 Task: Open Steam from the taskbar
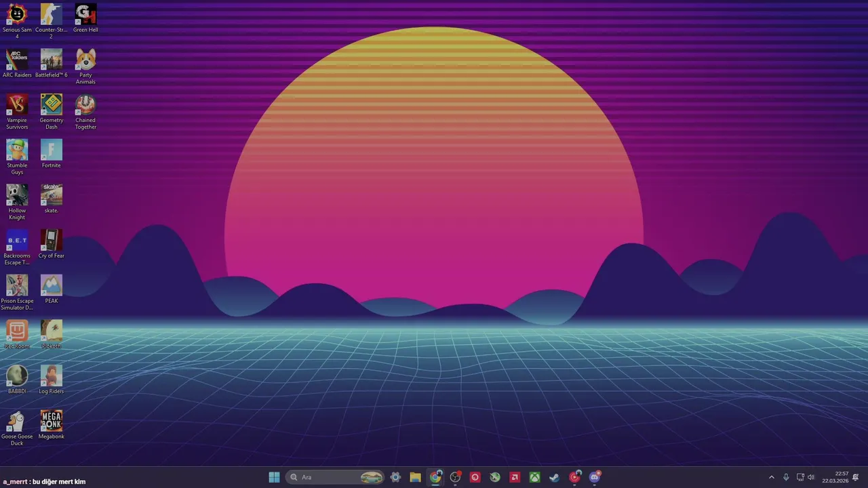click(x=554, y=477)
